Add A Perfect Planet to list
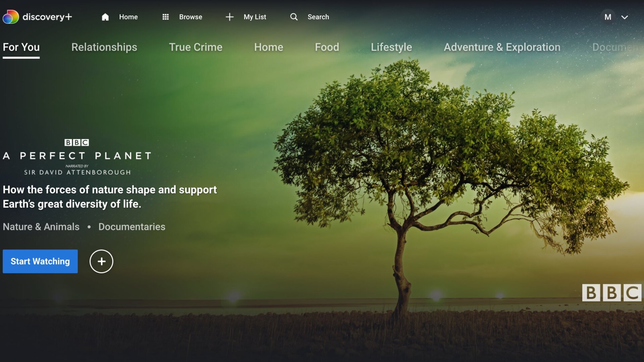 tap(101, 261)
